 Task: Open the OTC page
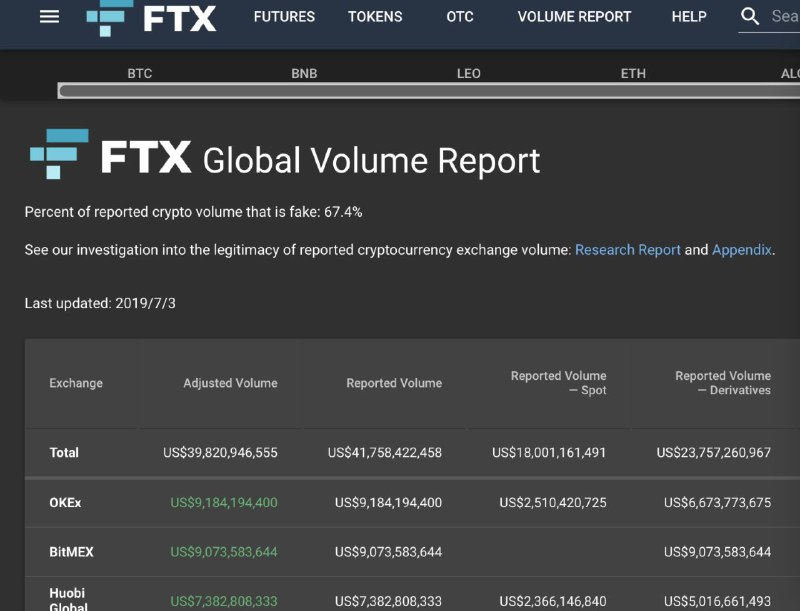pos(460,17)
